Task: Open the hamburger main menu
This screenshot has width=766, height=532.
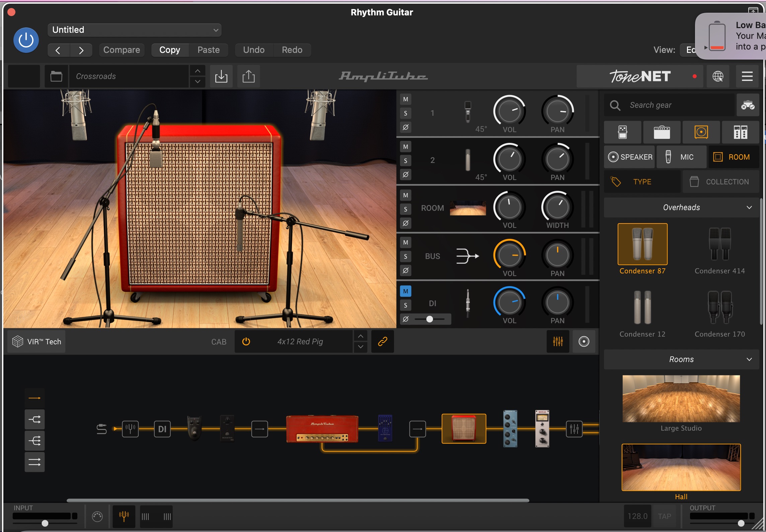Action: 747,76
